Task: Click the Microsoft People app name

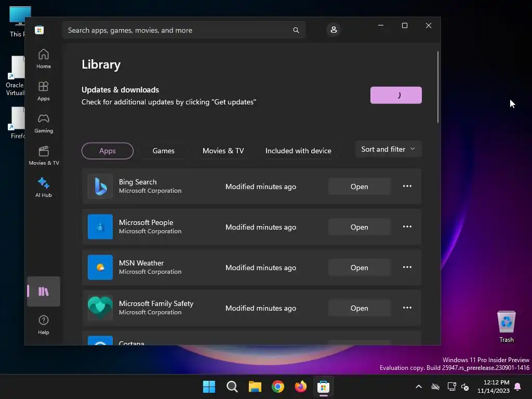Action: pyautogui.click(x=146, y=222)
